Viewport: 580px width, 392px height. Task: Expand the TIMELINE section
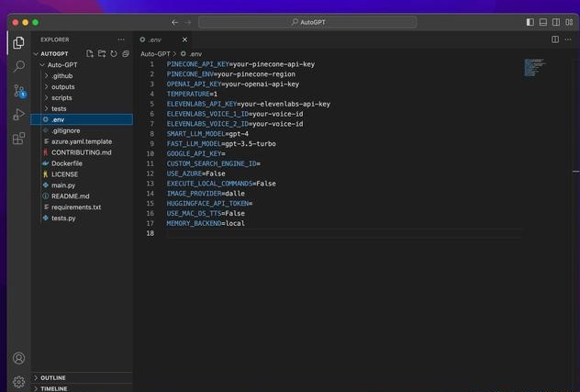tap(54, 388)
